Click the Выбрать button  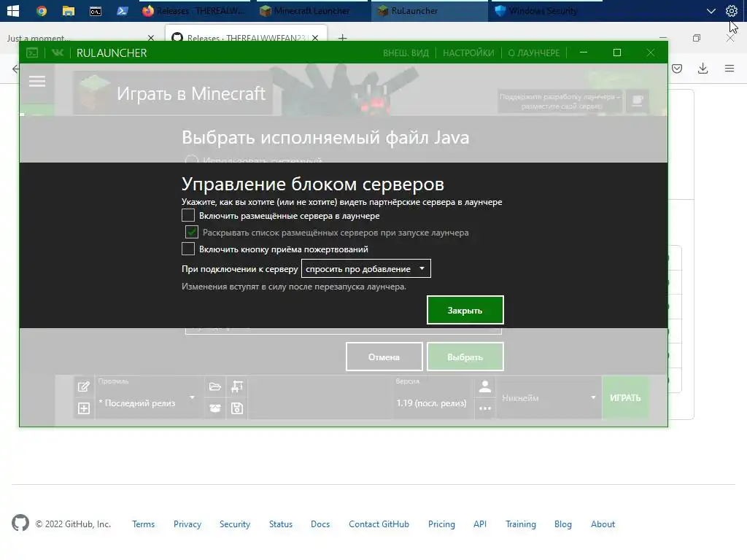[465, 357]
